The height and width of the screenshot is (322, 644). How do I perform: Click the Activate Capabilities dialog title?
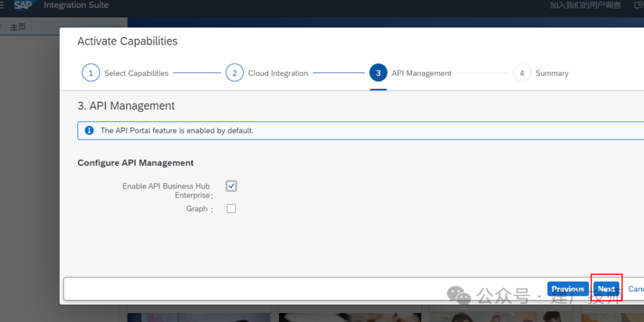[128, 41]
